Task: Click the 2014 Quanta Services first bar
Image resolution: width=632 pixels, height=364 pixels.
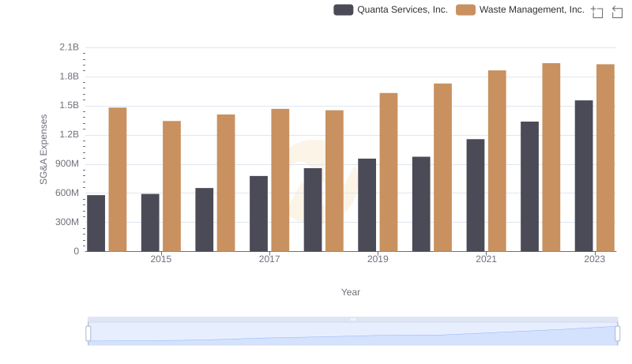Action: (96, 223)
